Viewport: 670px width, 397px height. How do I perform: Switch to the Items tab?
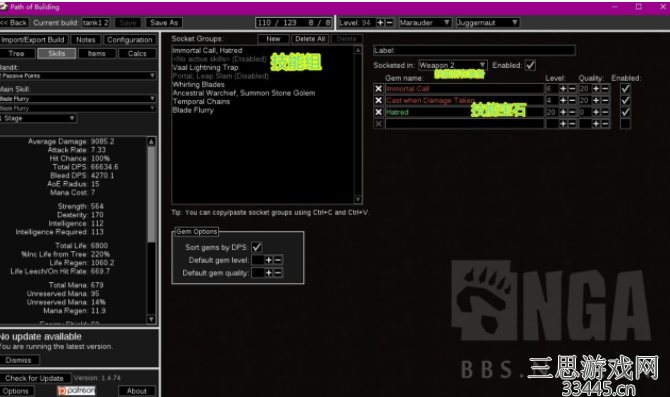pos(97,53)
